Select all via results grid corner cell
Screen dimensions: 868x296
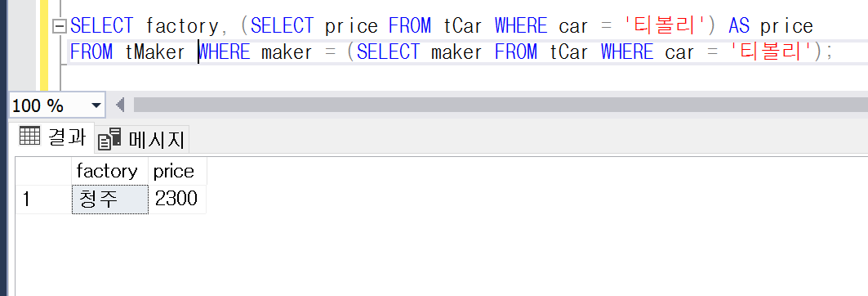43,171
